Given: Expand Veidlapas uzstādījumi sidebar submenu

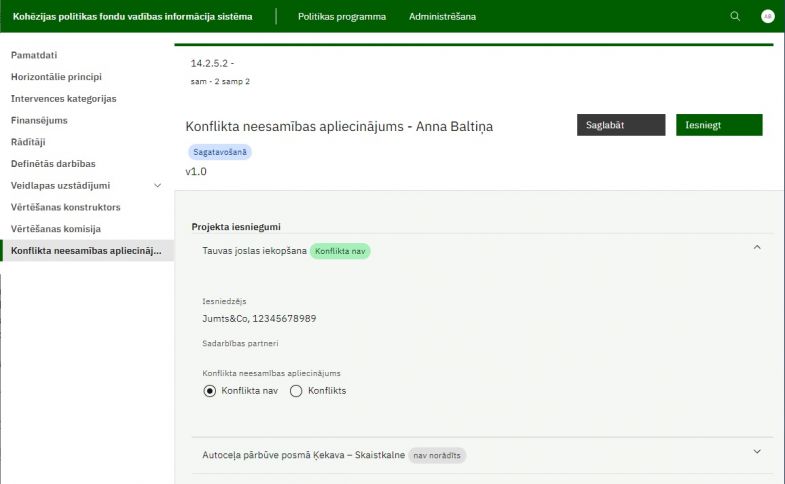Looking at the screenshot, I should 157,185.
